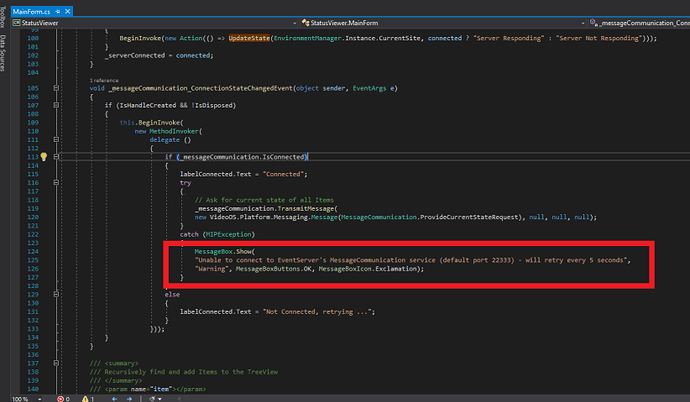Viewport: 690px width, 402px height.
Task: Collapse the try block outline
Action: pos(57,183)
